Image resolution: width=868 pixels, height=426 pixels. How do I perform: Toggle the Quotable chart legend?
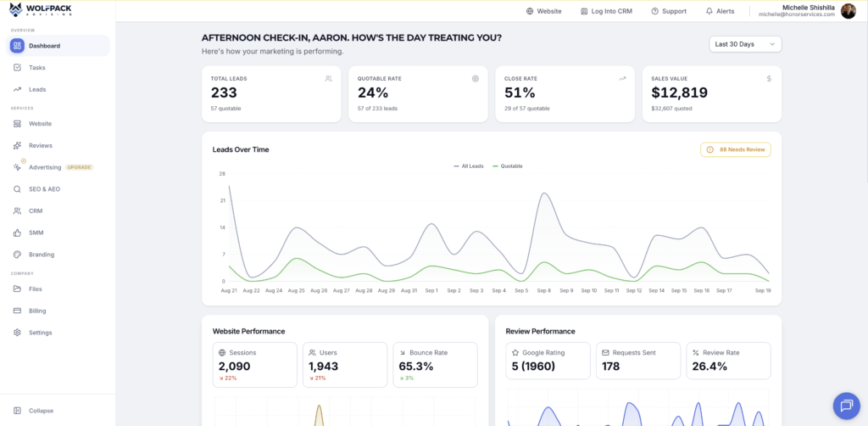pyautogui.click(x=507, y=166)
